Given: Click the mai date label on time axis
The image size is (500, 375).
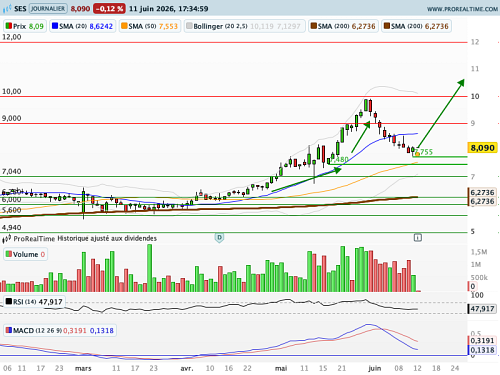Looking at the screenshot, I should click(281, 368).
